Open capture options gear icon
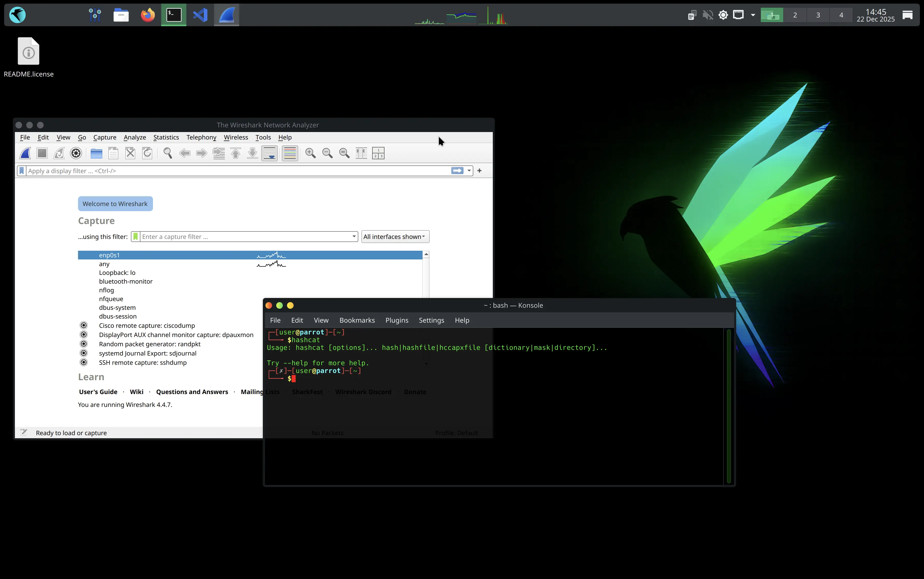 coord(76,153)
